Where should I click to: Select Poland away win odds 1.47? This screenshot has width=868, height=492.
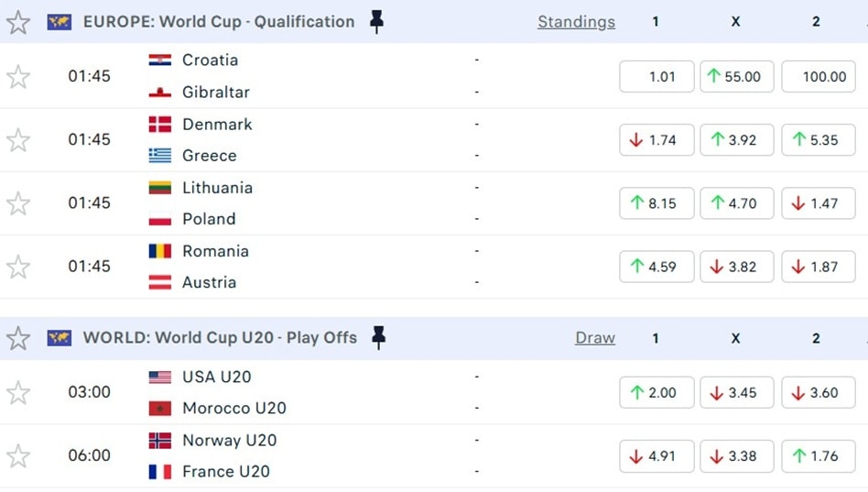(818, 203)
